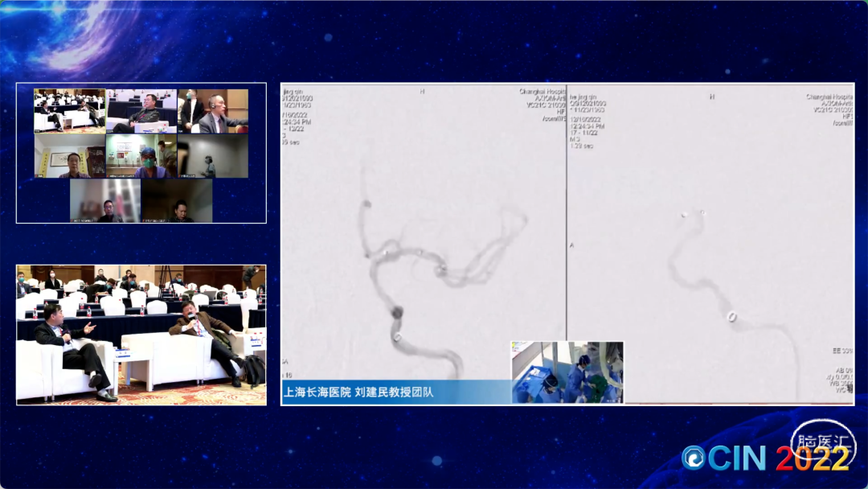The width and height of the screenshot is (868, 489).
Task: Select the grid feed of seated man with red lanyard
Action: pos(141,111)
